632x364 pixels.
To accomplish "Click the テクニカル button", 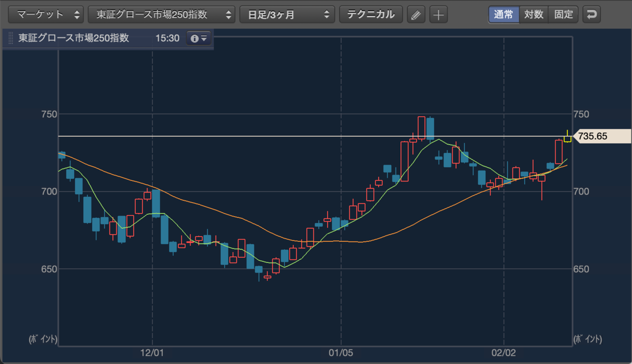I will [x=371, y=14].
